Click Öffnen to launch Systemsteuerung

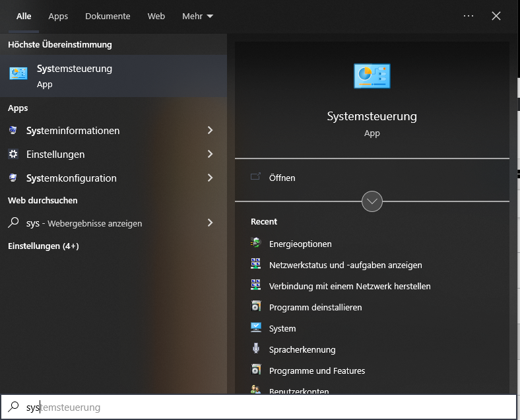(x=282, y=178)
